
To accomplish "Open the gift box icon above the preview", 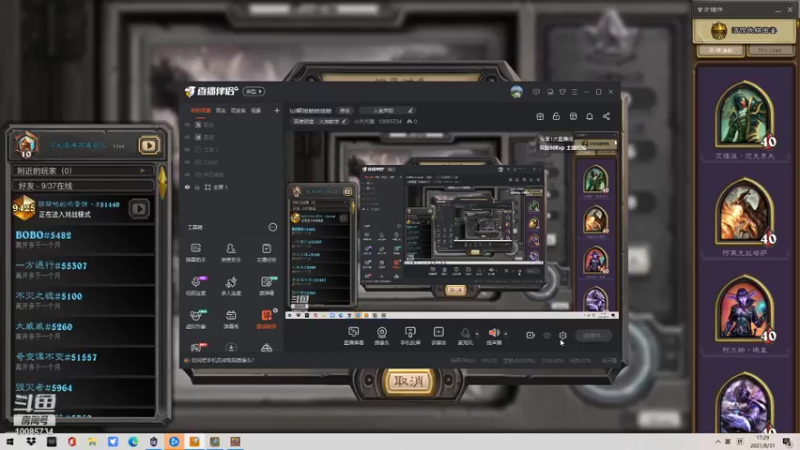I will tap(540, 116).
